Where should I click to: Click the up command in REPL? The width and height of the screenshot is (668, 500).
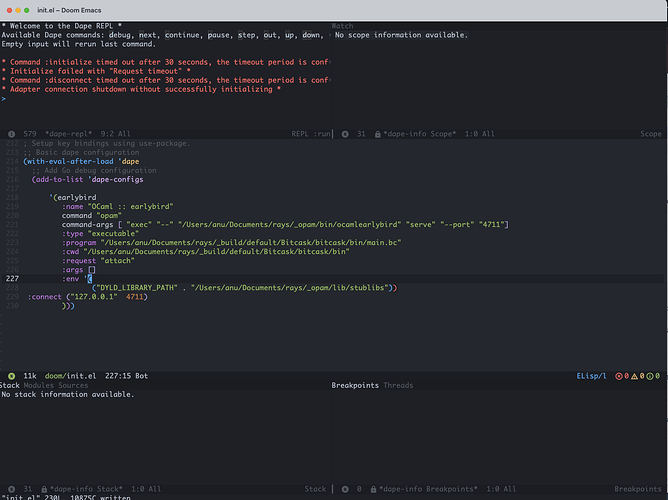point(289,35)
